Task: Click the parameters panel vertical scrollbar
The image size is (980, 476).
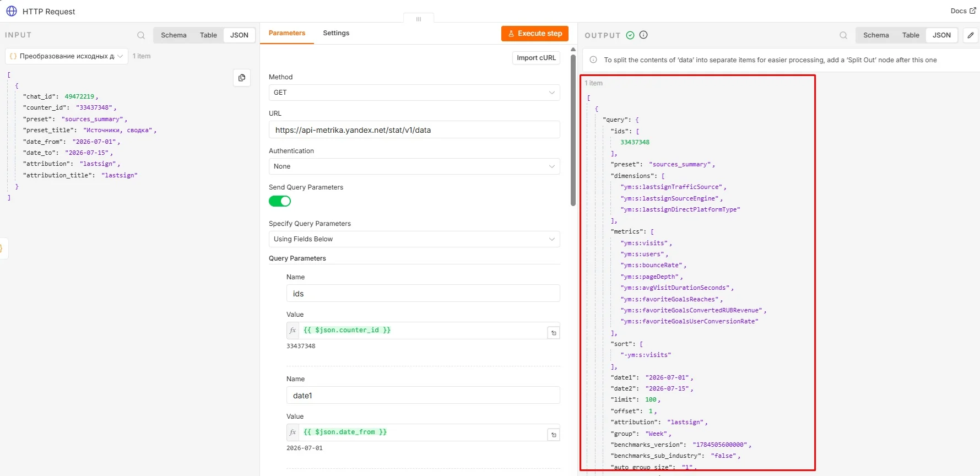Action: point(573,129)
